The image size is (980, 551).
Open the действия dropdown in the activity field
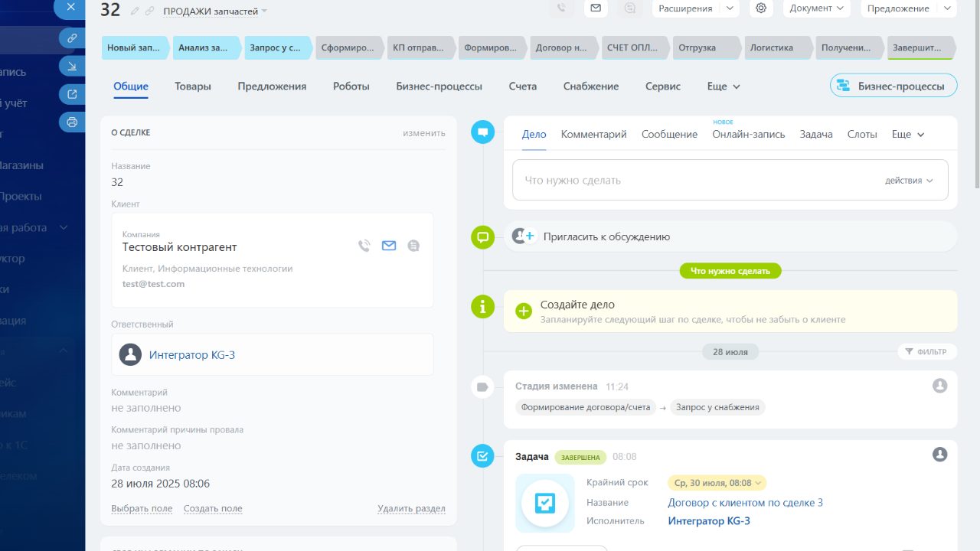pos(909,181)
